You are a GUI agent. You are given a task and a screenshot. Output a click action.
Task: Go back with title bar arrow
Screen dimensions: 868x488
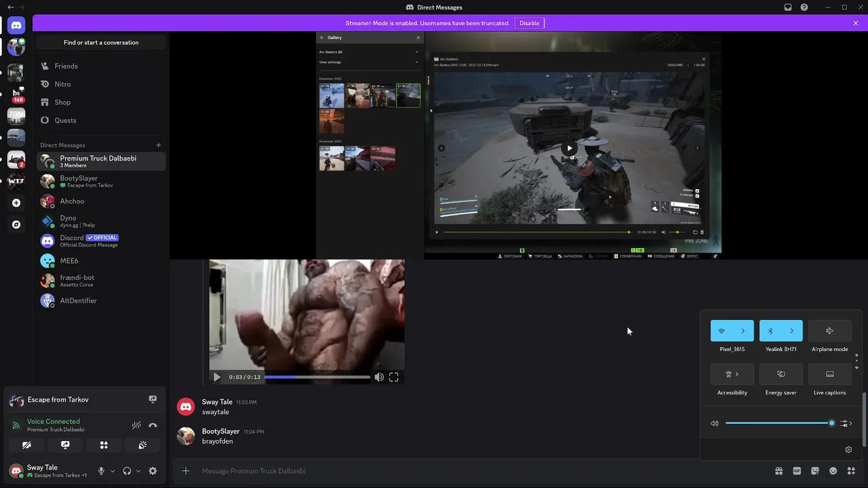[x=10, y=7]
